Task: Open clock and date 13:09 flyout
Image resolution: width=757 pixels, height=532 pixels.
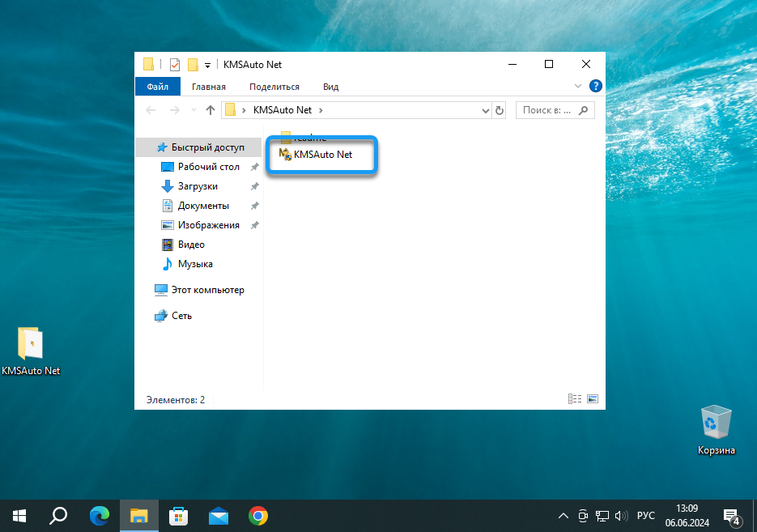Action: click(687, 516)
